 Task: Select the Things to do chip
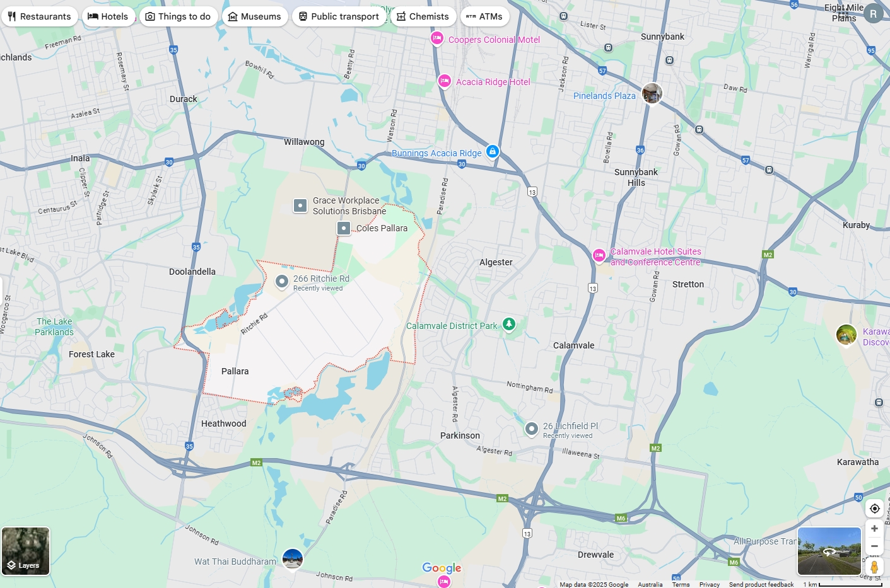tap(179, 16)
